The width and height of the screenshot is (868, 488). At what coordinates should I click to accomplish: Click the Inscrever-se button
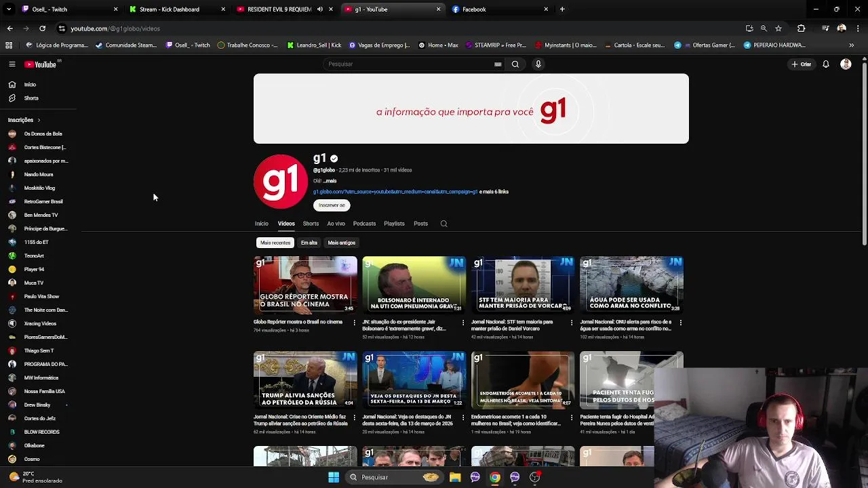tap(332, 205)
